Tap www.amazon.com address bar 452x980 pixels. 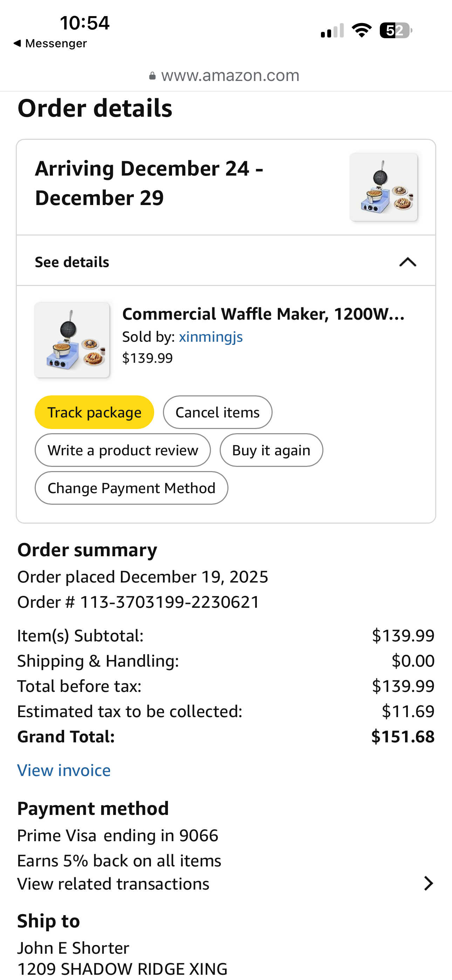[230, 75]
